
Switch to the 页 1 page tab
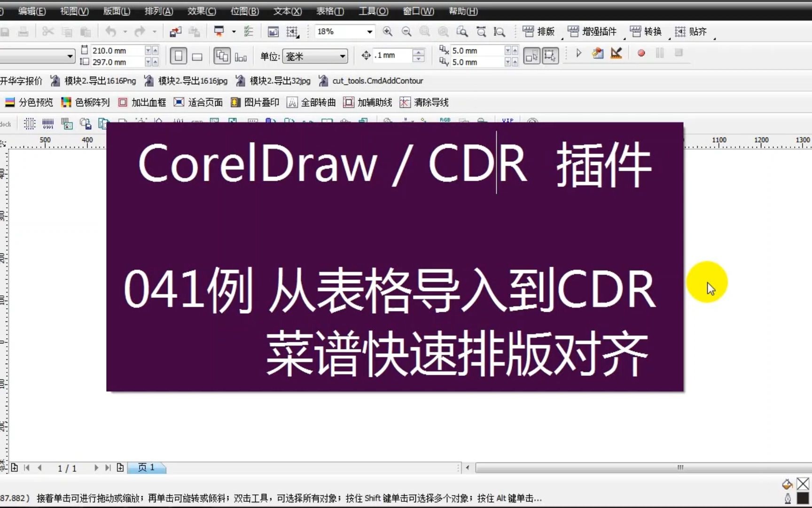coord(147,468)
